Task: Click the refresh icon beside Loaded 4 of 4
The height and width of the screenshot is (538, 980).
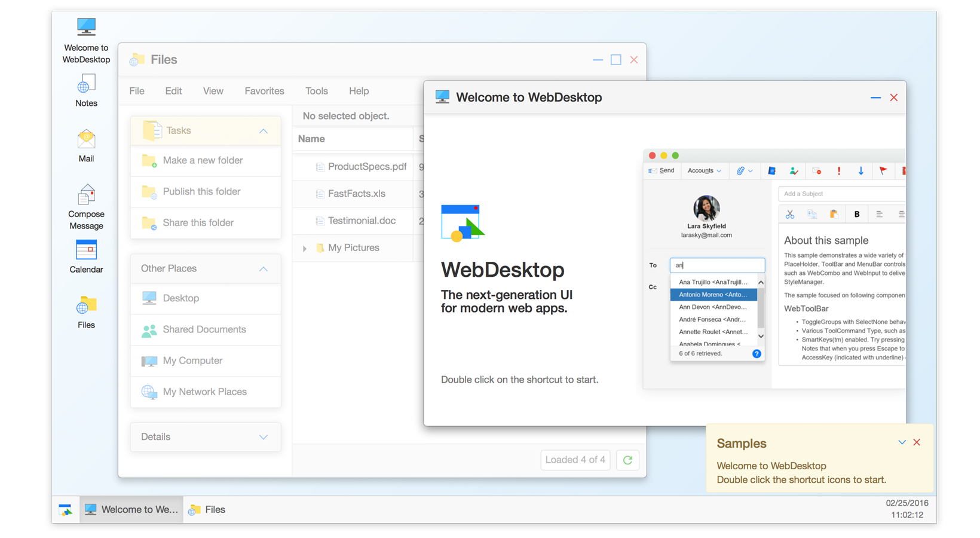Action: 627,460
